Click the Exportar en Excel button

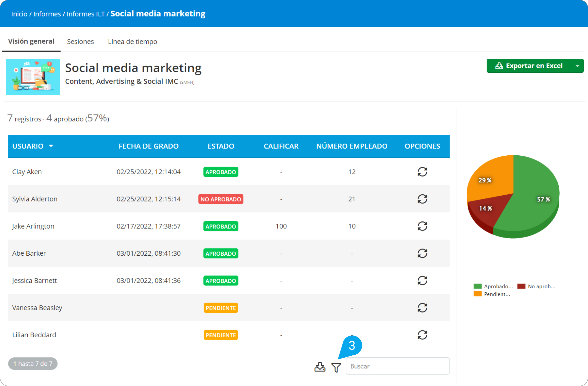(x=529, y=66)
